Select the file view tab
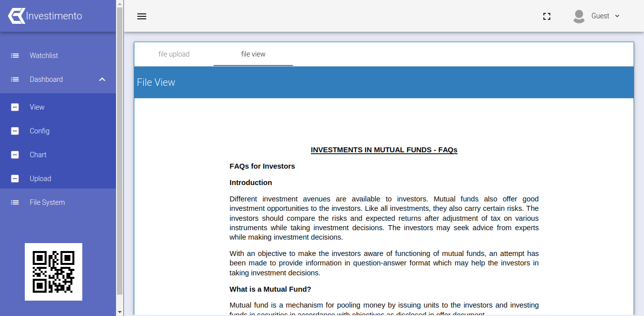The image size is (644, 316). 253,54
